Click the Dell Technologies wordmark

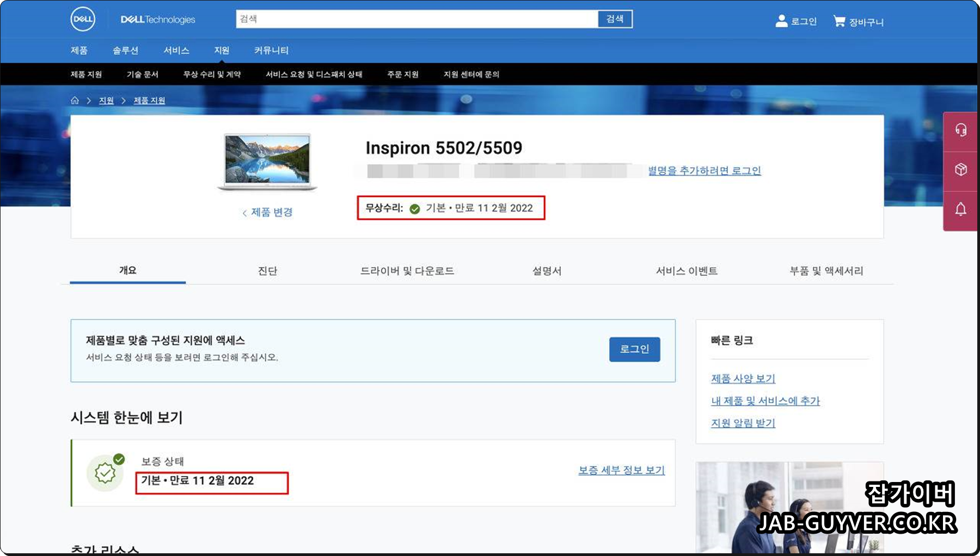pyautogui.click(x=158, y=20)
